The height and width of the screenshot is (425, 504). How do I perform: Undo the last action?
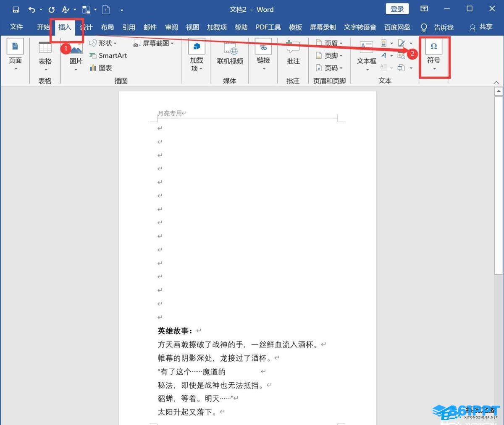pyautogui.click(x=31, y=9)
